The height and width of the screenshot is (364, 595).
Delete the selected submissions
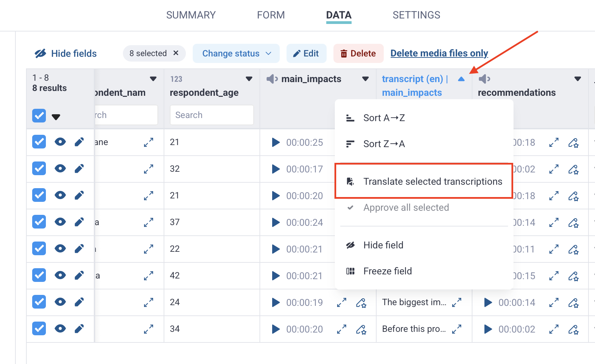click(358, 53)
